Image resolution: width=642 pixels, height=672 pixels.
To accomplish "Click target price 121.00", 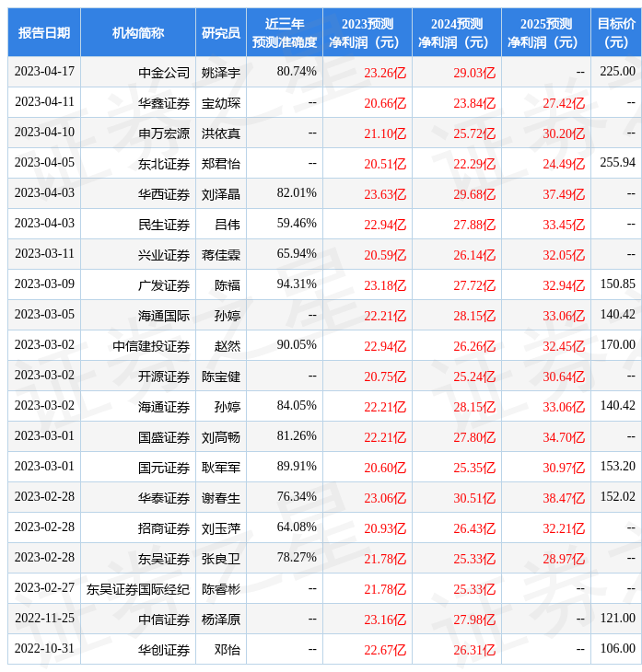I will (617, 619).
